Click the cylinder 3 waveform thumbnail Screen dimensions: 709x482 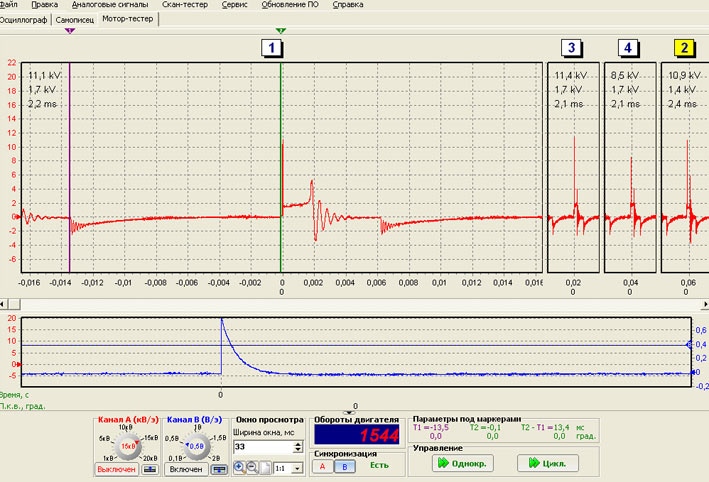pos(573,167)
